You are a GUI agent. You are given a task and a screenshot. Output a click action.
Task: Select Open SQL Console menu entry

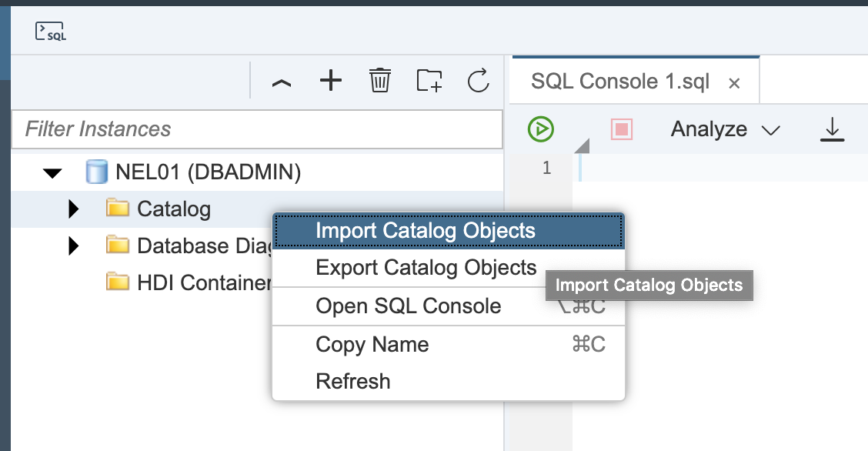pos(409,306)
